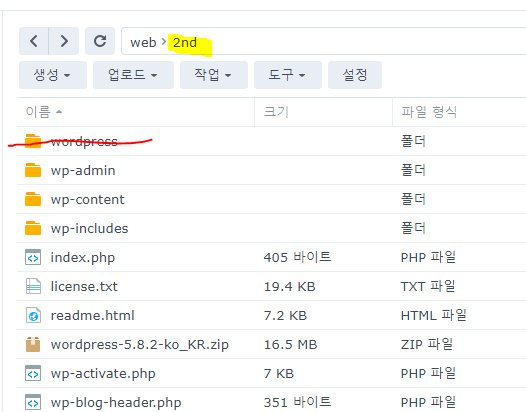Click the wordpress zip archive icon
This screenshot has height=412, width=526.
(x=33, y=345)
